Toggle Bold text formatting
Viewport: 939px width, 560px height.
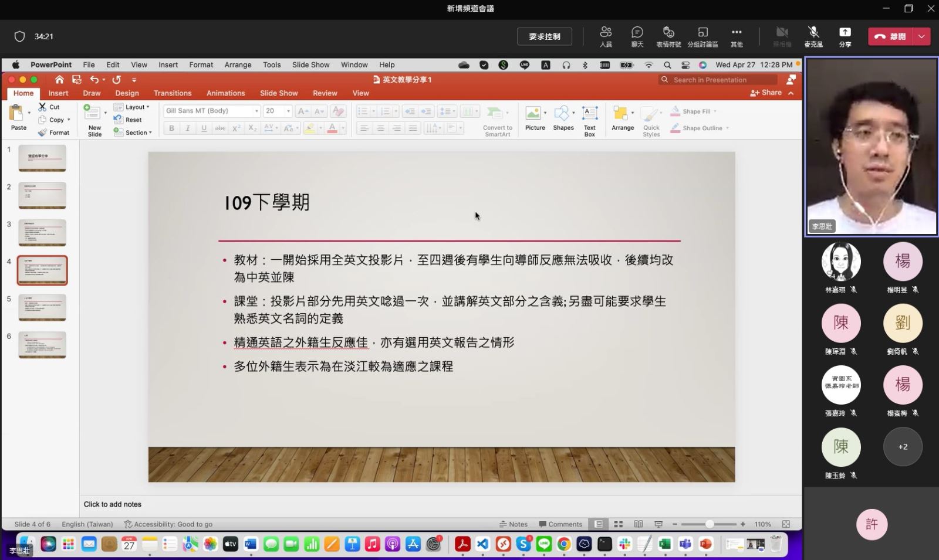click(171, 128)
